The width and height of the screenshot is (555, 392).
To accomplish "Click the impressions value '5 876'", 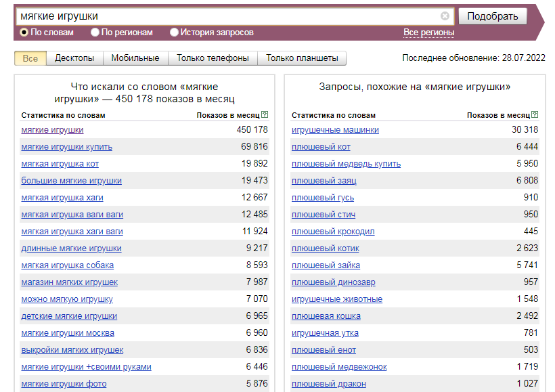I will [257, 383].
